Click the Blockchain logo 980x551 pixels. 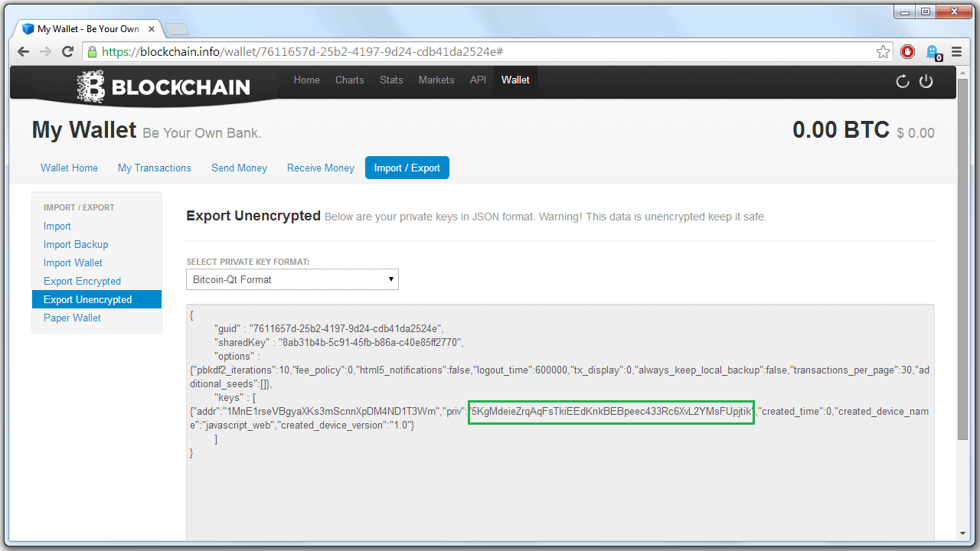point(164,86)
